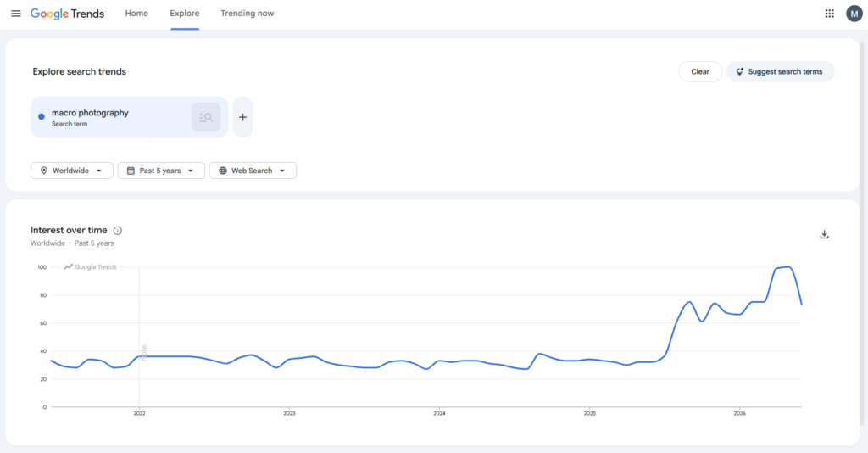
Task: Click the globe icon in Web Search
Action: pyautogui.click(x=223, y=171)
